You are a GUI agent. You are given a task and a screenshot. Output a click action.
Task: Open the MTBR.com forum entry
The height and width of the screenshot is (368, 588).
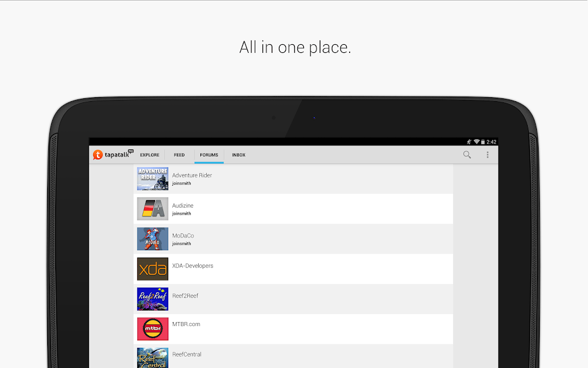tap(293, 329)
